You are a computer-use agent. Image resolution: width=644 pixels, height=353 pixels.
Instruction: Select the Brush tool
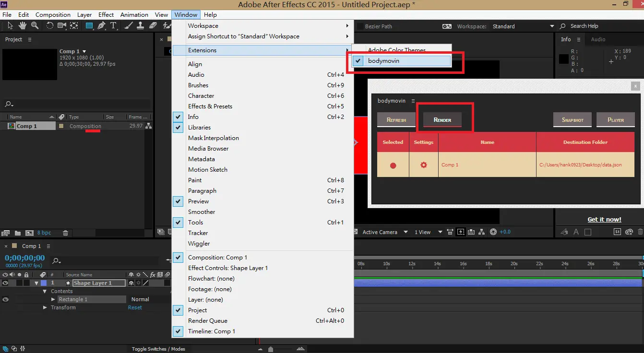tap(129, 26)
